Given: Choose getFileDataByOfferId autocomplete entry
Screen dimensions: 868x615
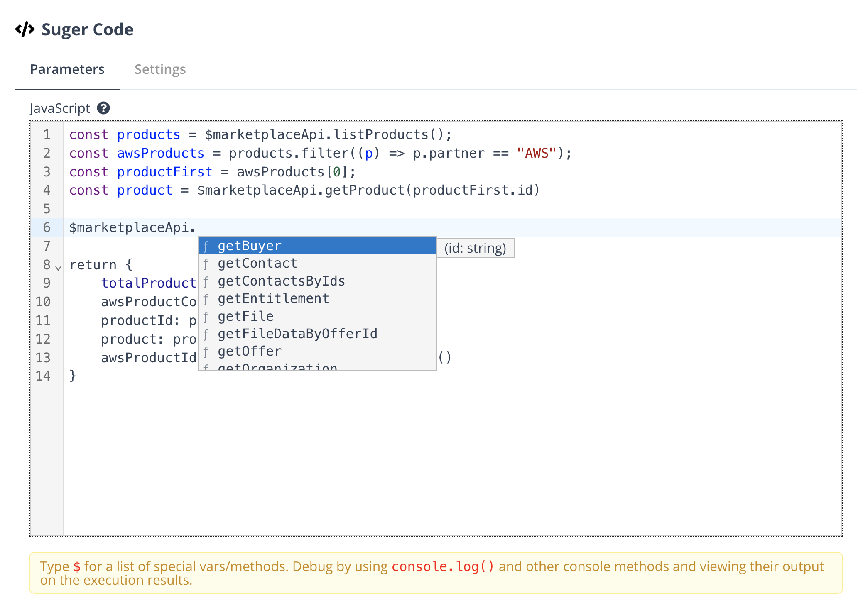Looking at the screenshot, I should [297, 334].
